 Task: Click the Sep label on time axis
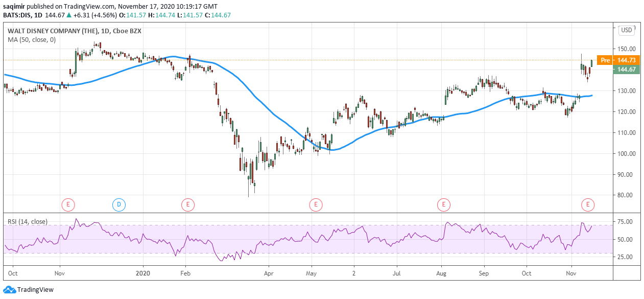coord(484,273)
